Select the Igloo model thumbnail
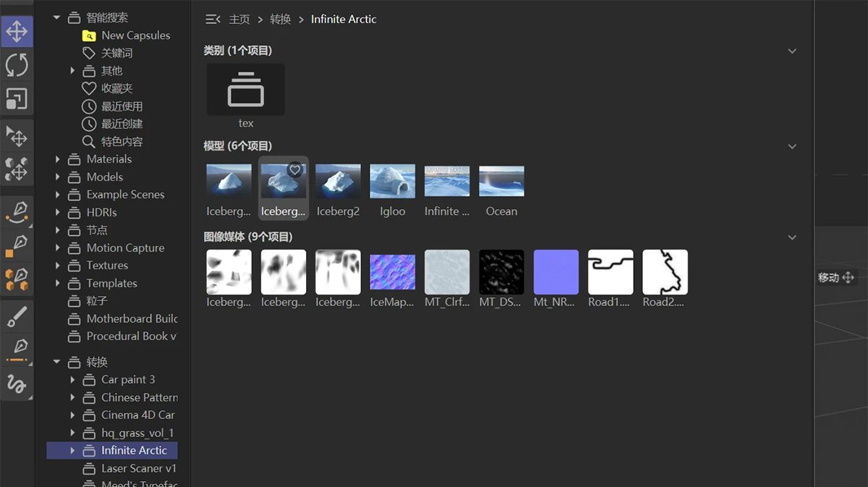868x487 pixels. (393, 182)
